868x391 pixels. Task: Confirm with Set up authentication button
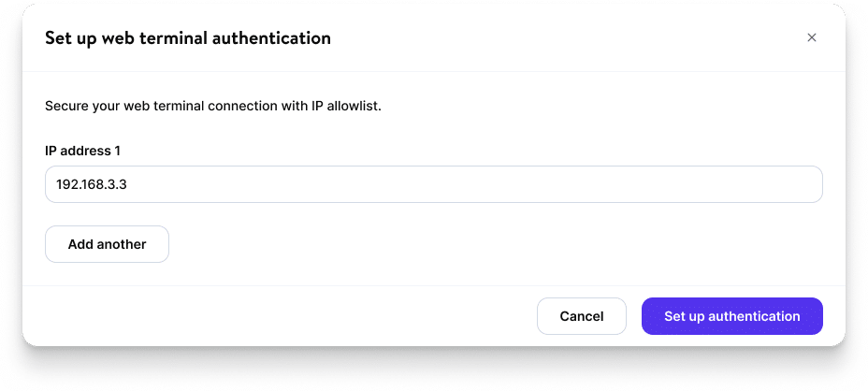click(731, 316)
